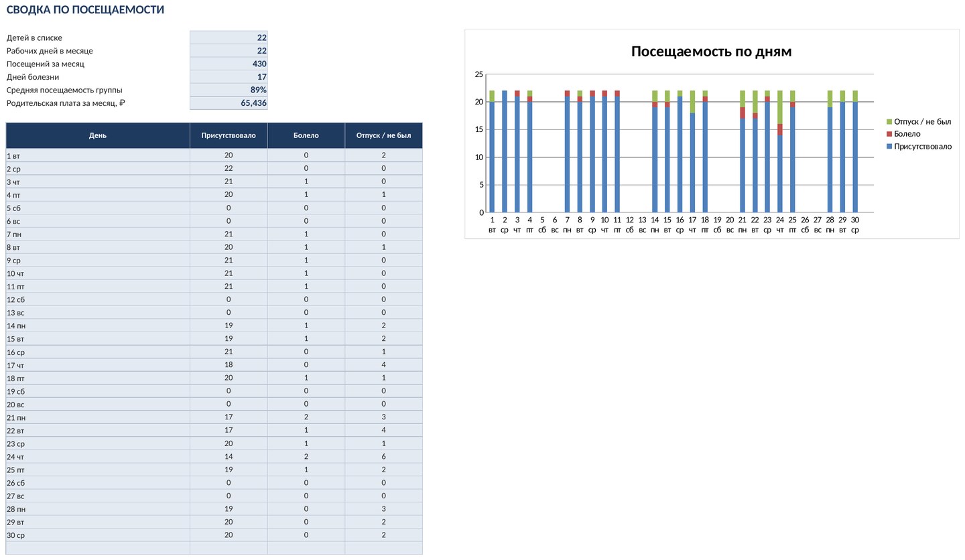Click the "5 сб" day cell
Viewport: 965px width, 560px height.
[x=98, y=208]
